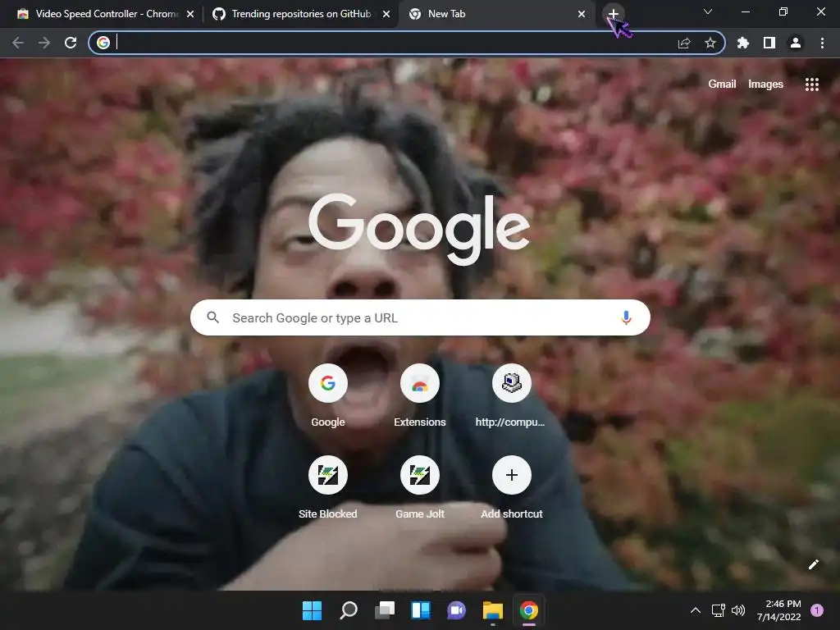Click the magnifier icon in search box
The height and width of the screenshot is (630, 840).
point(212,317)
